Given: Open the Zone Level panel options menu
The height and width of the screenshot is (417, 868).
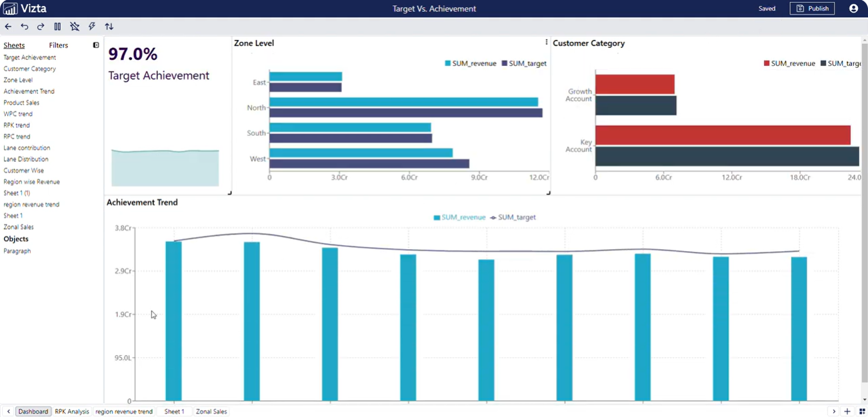Looking at the screenshot, I should tap(546, 41).
